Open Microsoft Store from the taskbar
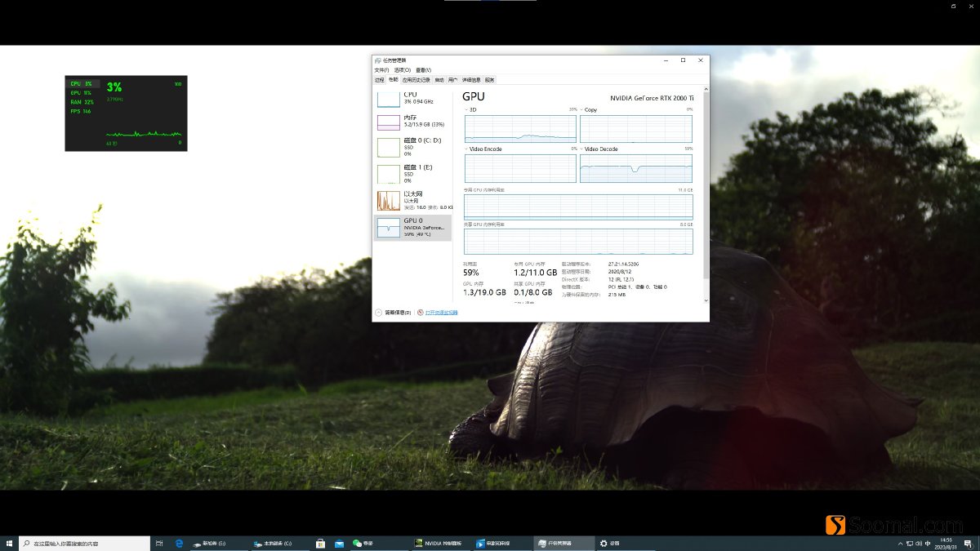This screenshot has width=980, height=551. (x=320, y=543)
